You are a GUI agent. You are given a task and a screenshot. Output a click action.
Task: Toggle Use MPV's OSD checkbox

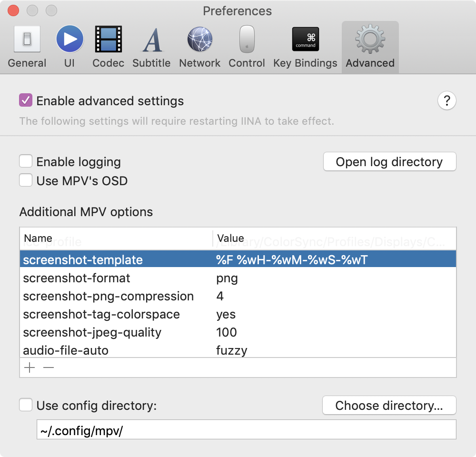click(x=26, y=181)
